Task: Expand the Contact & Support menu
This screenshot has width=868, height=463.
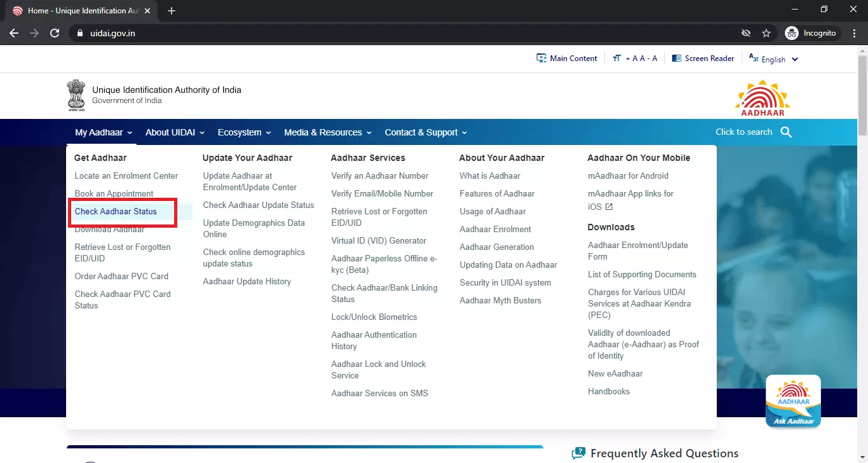Action: (426, 132)
